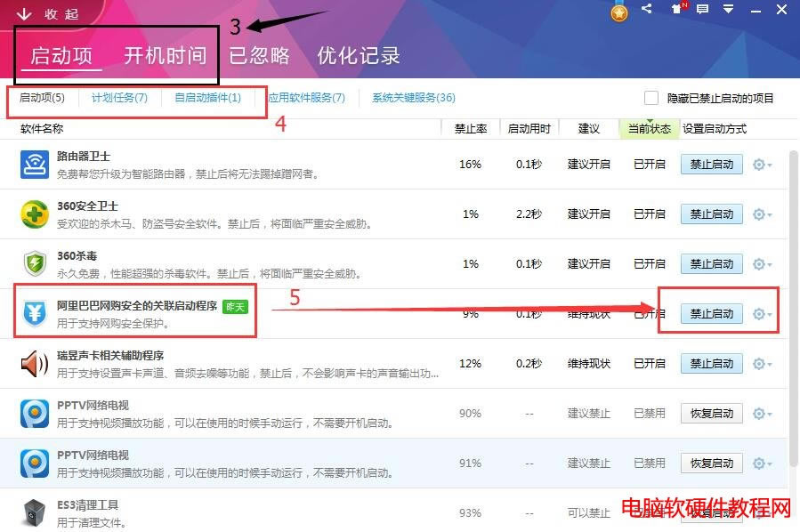Click the 360安全卫士 green plus icon
This screenshot has height=532, width=800.
click(35, 214)
